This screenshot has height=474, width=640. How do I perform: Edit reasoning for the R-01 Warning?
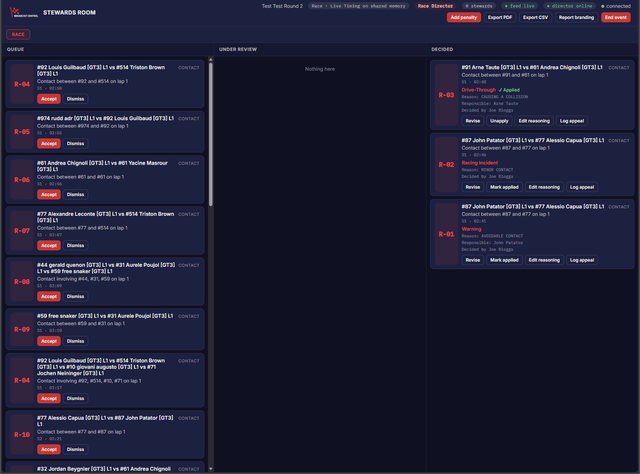point(544,260)
